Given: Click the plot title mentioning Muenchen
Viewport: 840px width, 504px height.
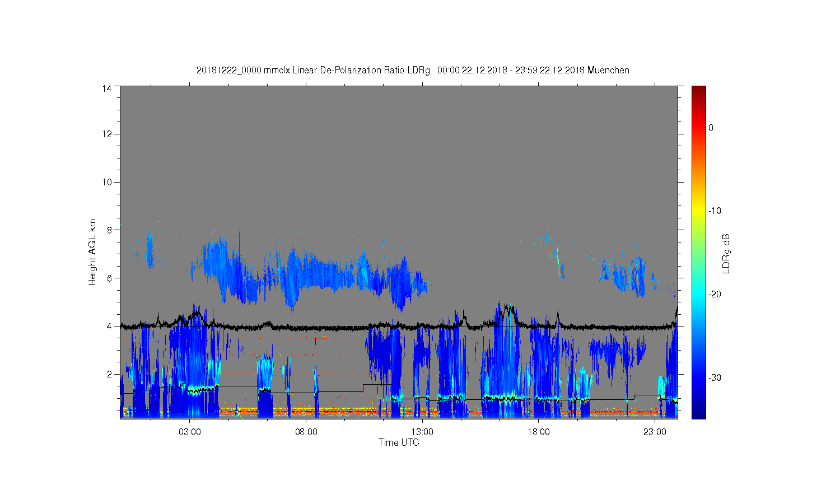Looking at the screenshot, I should 413,71.
